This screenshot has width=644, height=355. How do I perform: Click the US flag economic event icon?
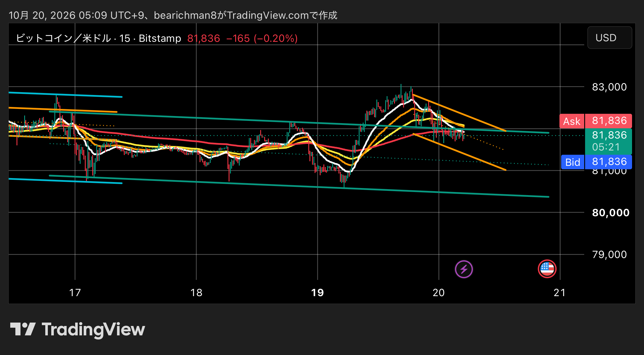(547, 269)
